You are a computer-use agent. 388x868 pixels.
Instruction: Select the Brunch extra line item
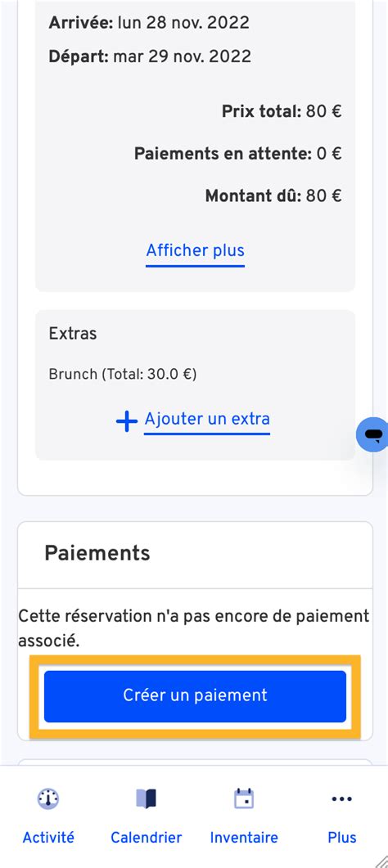click(123, 374)
